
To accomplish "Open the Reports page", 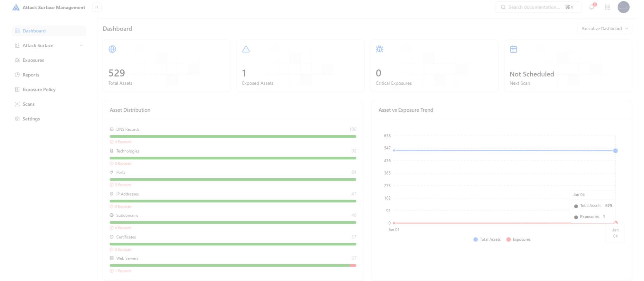I will [x=31, y=75].
